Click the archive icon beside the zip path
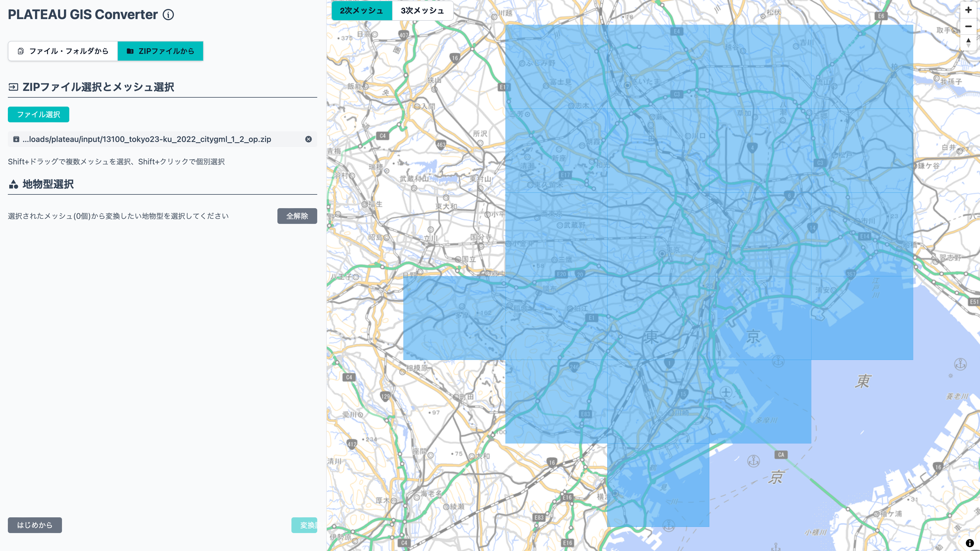Screen dimensions: 980x551 click(16, 139)
